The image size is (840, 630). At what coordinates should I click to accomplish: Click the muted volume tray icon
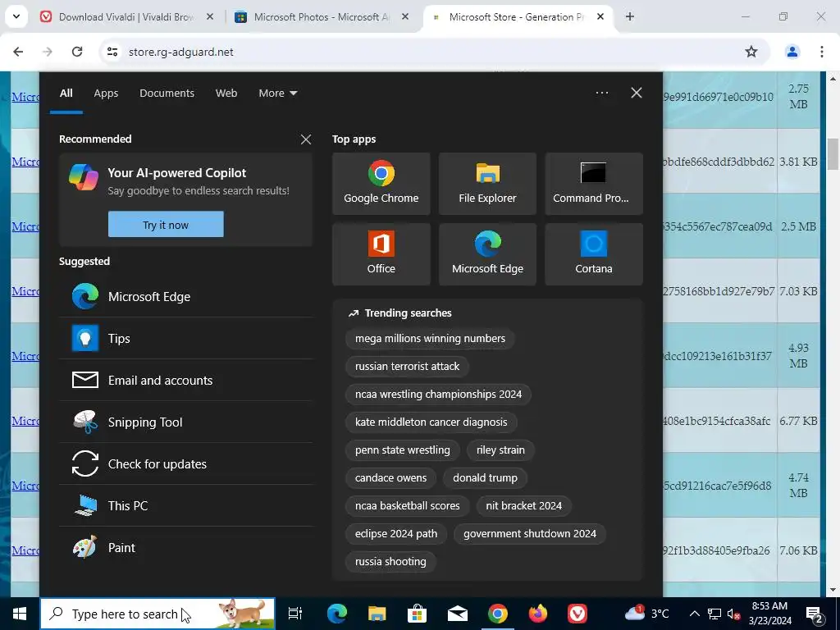coord(734,614)
